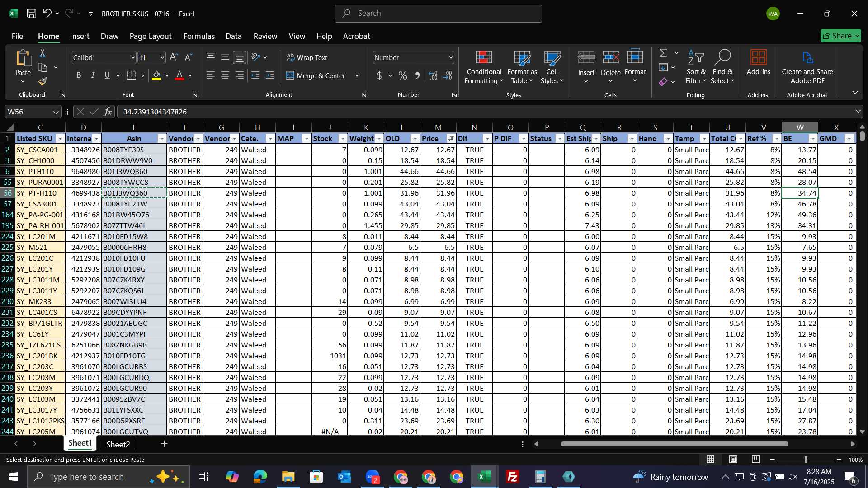
Task: Click Increase Decimal icon
Action: pyautogui.click(x=433, y=75)
